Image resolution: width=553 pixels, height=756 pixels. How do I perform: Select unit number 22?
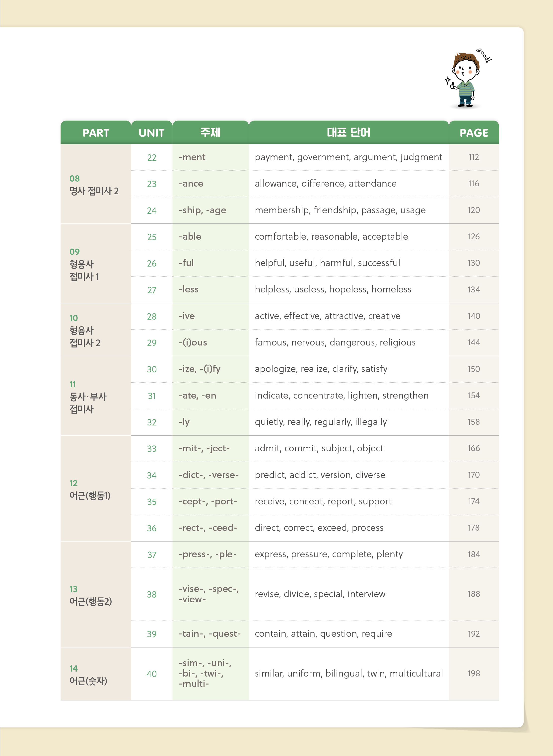[152, 158]
